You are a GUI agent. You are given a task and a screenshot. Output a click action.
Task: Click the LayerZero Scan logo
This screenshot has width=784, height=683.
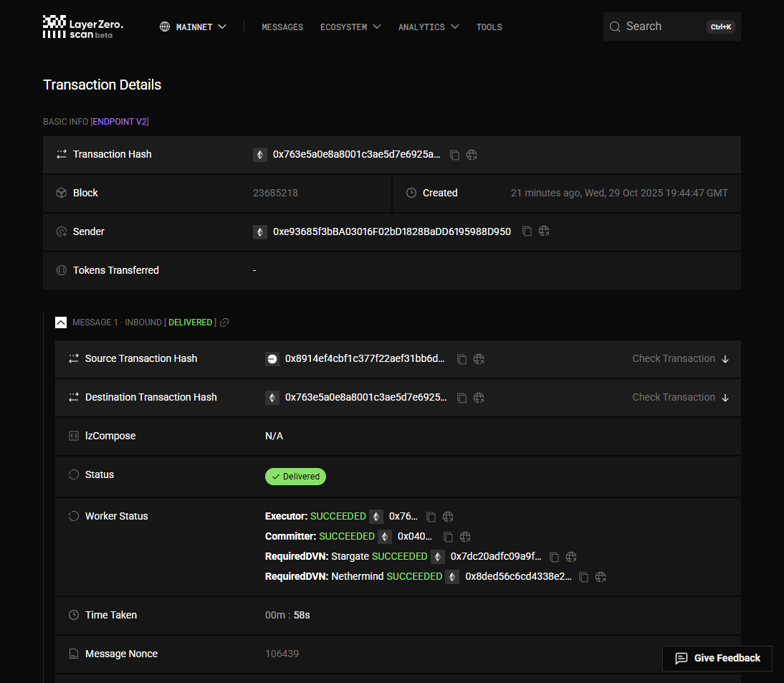[x=82, y=27]
